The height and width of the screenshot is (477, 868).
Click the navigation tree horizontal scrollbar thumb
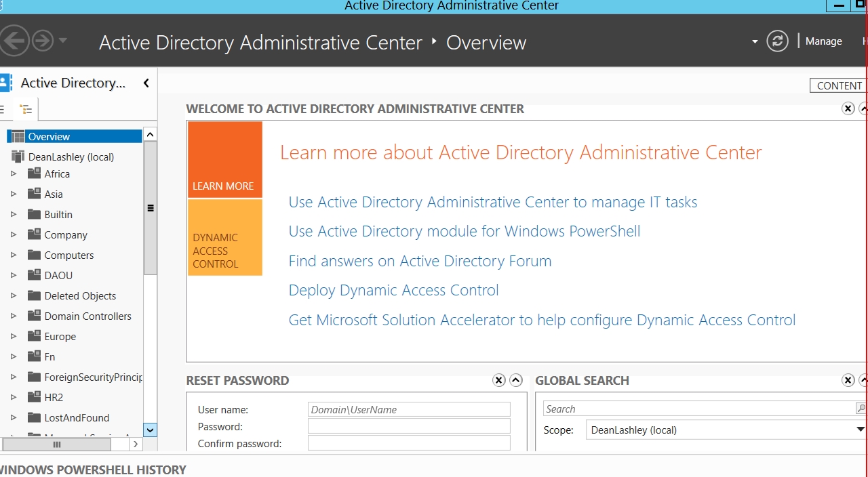click(x=57, y=444)
